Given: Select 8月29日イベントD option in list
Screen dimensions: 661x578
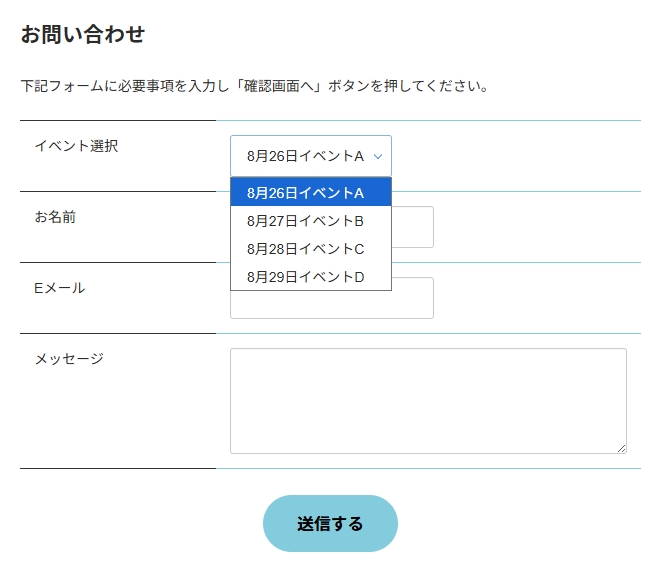Looking at the screenshot, I should pos(311,277).
